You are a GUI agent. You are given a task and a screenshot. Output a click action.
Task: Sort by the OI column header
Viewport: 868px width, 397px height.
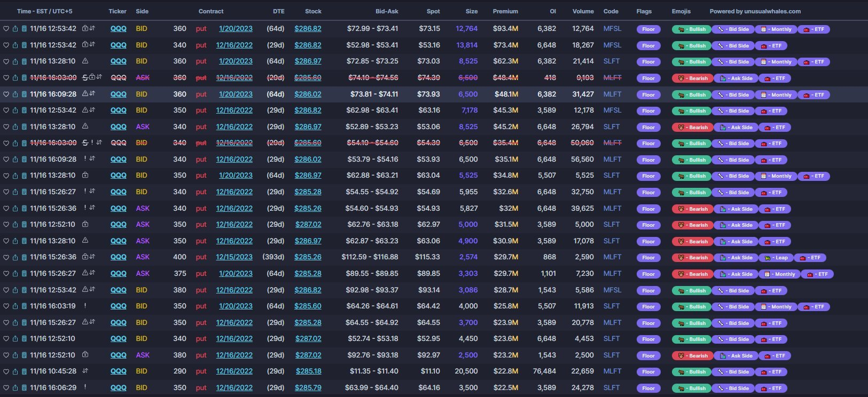[x=553, y=11]
